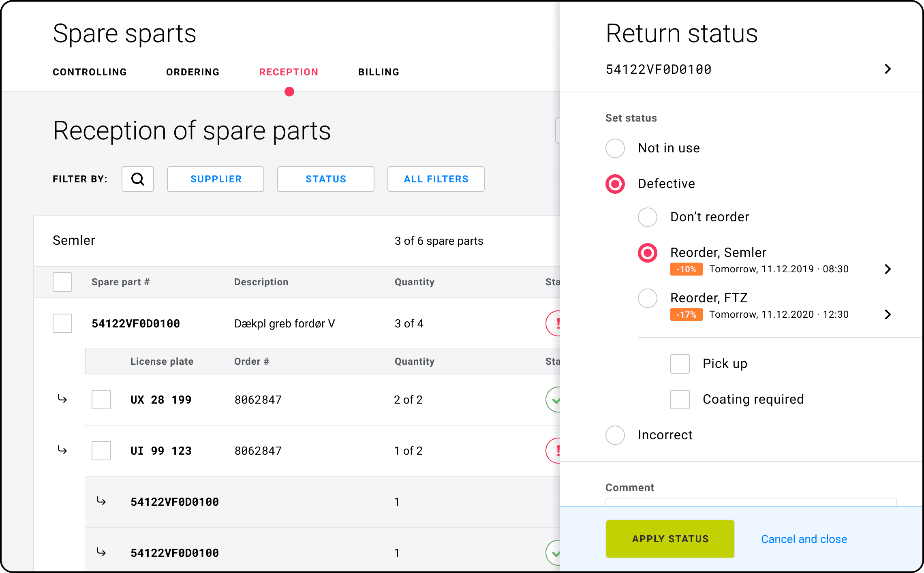The height and width of the screenshot is (573, 924).
Task: Click the defective status icon for UI 99 123
Action: pyautogui.click(x=556, y=450)
